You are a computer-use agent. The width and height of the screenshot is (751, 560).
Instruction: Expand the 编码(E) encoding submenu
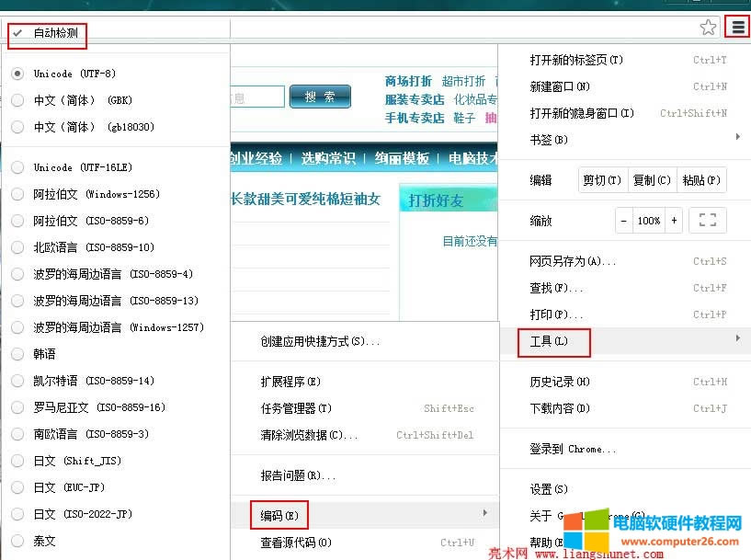(279, 515)
